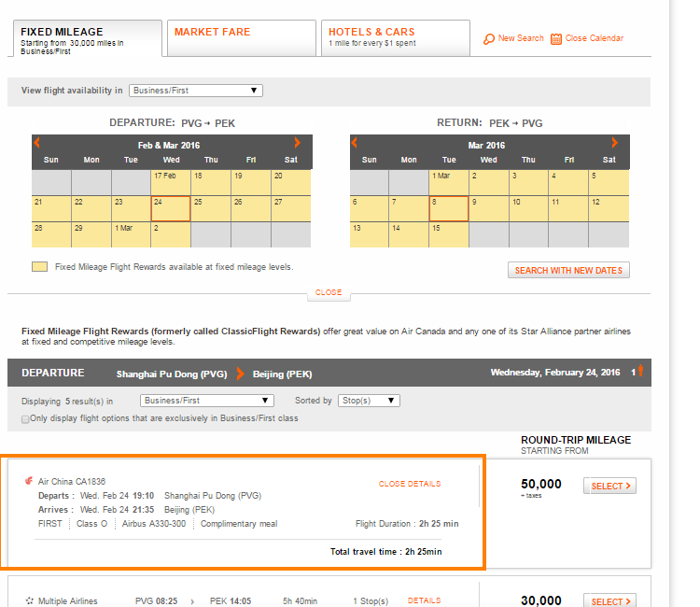Click the New Search magnifier icon
Viewport: 700px width, 607px height.
tap(489, 39)
